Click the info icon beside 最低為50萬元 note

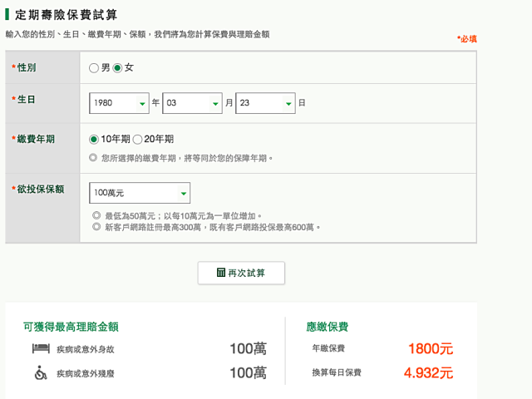pos(96,215)
